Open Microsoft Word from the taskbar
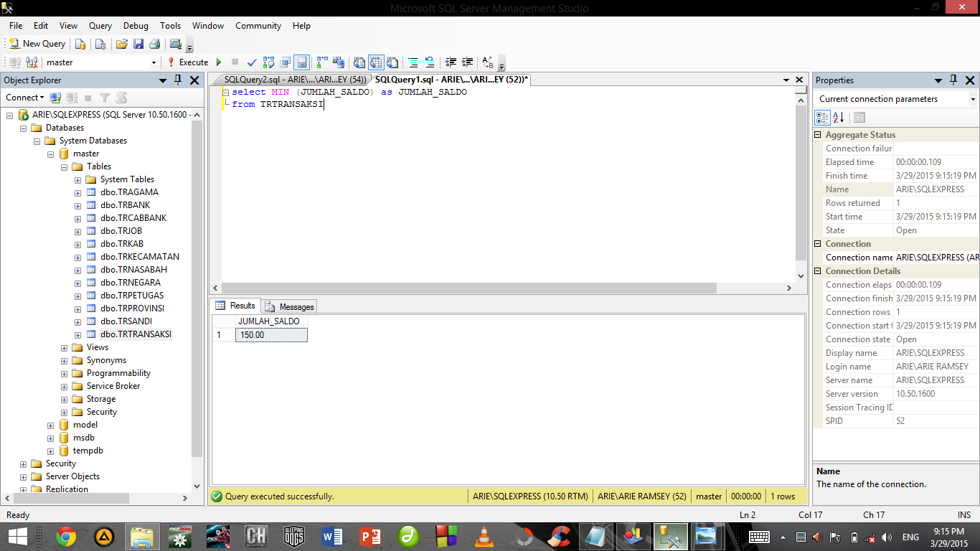Screen dimensions: 980x551 click(x=332, y=537)
